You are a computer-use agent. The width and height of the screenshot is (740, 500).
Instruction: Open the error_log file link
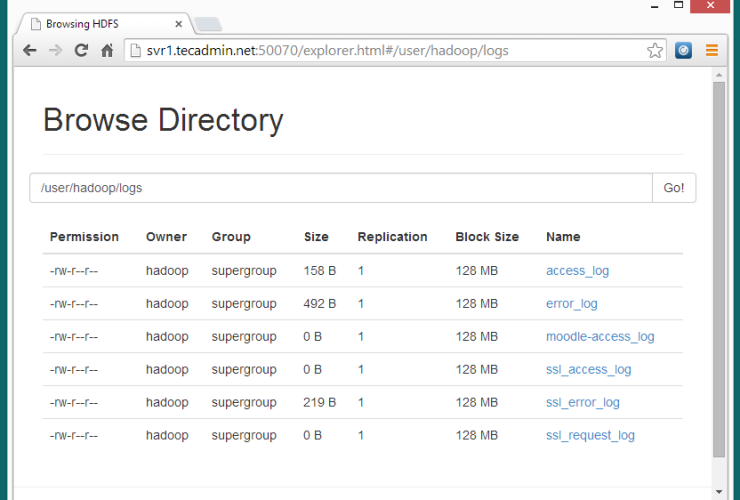coord(571,304)
